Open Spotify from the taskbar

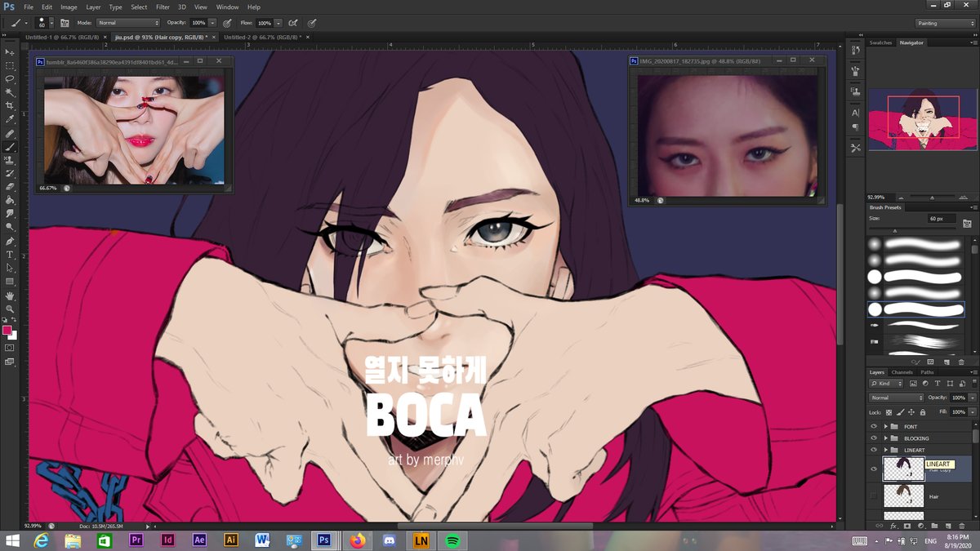tap(452, 540)
